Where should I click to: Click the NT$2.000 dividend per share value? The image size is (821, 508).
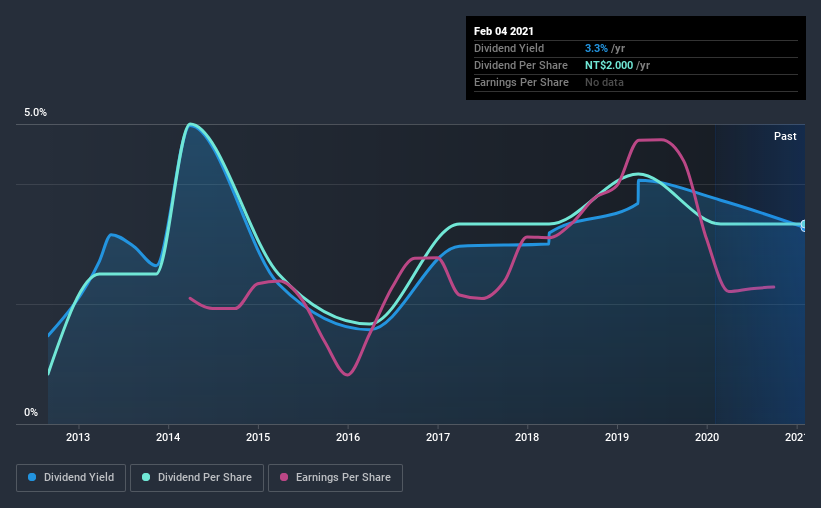click(x=609, y=65)
